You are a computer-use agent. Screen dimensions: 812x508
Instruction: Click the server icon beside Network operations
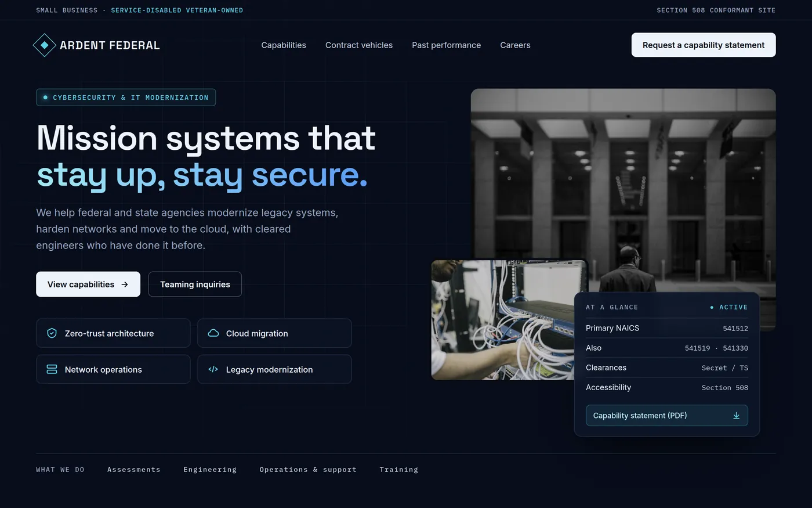pos(52,369)
